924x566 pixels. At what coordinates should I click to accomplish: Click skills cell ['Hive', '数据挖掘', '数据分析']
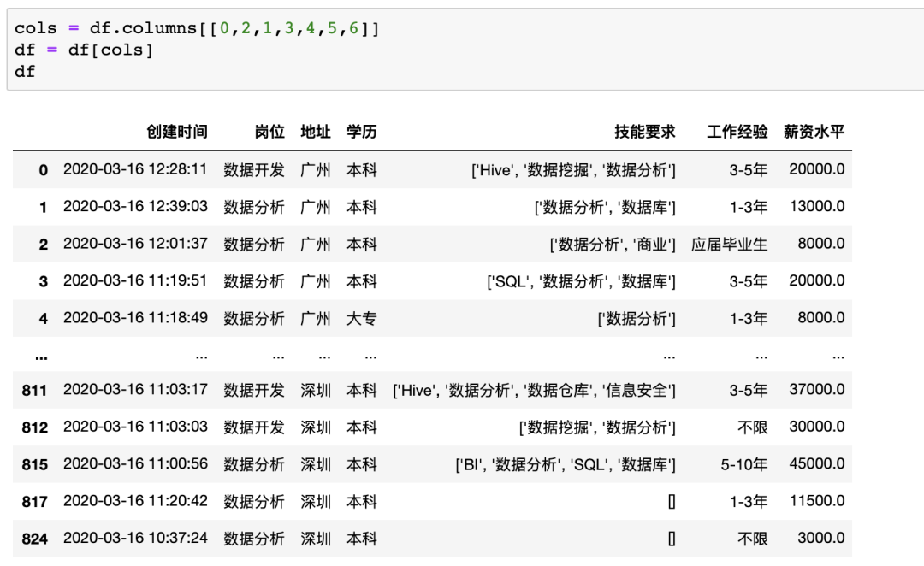[x=573, y=170]
